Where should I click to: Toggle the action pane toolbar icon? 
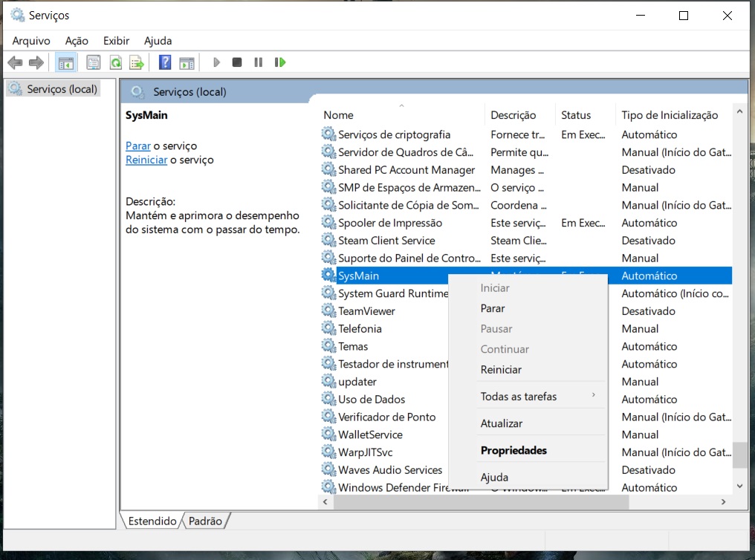pyautogui.click(x=187, y=62)
